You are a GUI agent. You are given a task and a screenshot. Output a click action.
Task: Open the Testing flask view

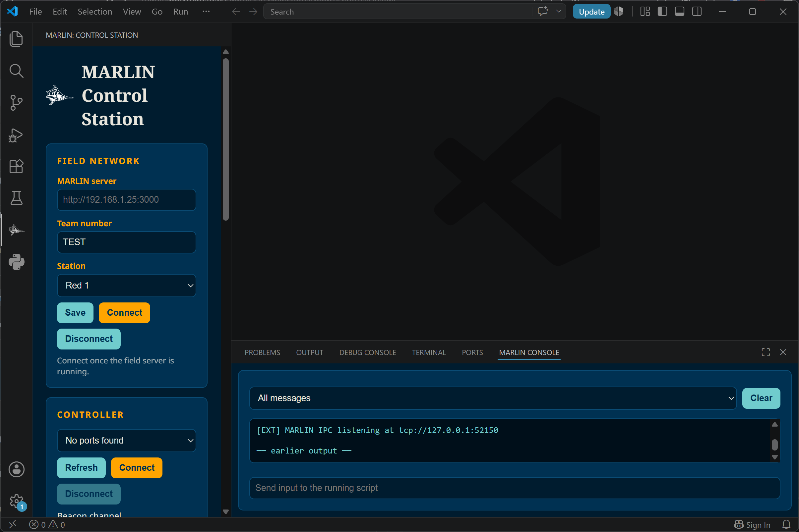[x=16, y=198]
